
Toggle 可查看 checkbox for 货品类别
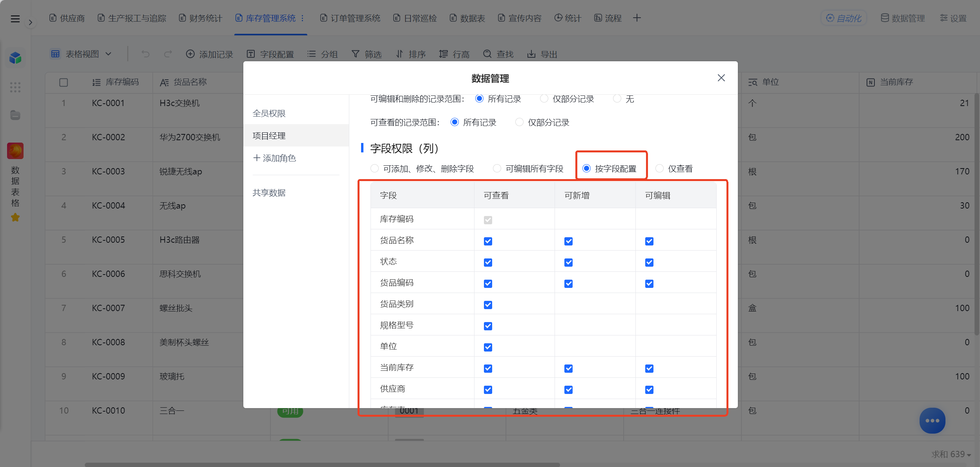[488, 305]
